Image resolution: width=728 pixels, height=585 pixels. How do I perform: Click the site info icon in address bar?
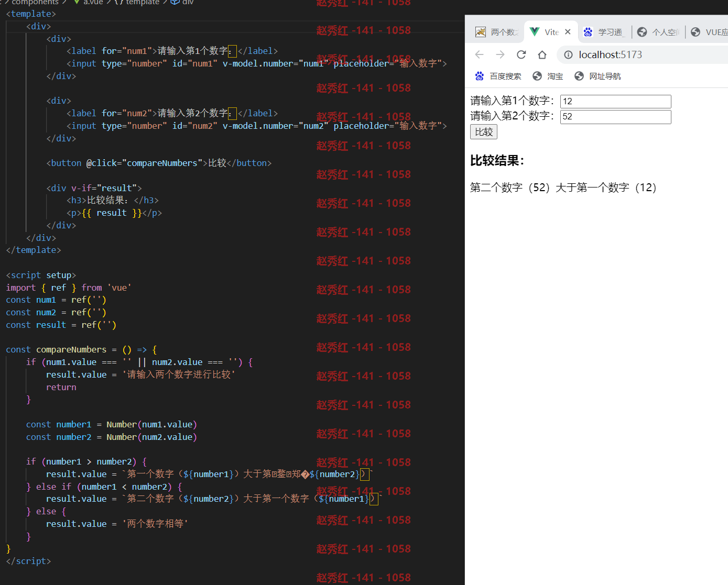point(568,54)
